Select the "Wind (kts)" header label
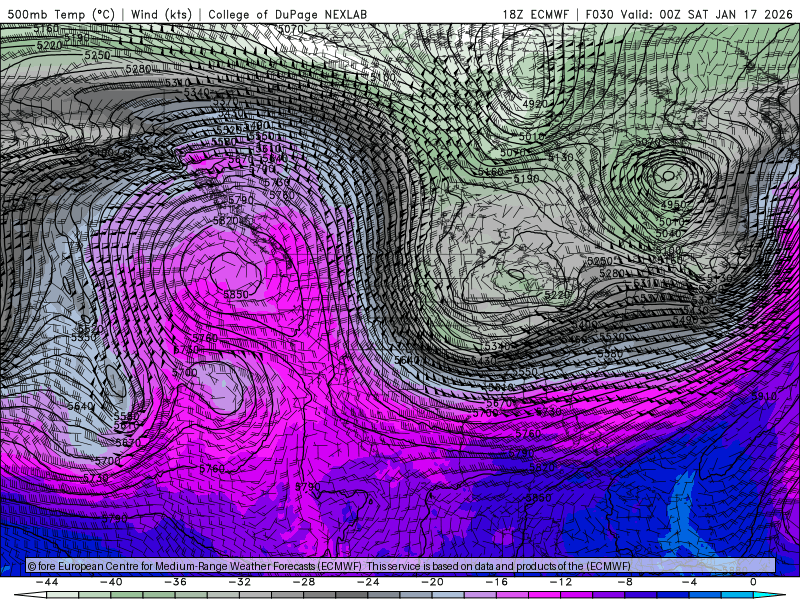This screenshot has height=600, width=800. [x=161, y=14]
